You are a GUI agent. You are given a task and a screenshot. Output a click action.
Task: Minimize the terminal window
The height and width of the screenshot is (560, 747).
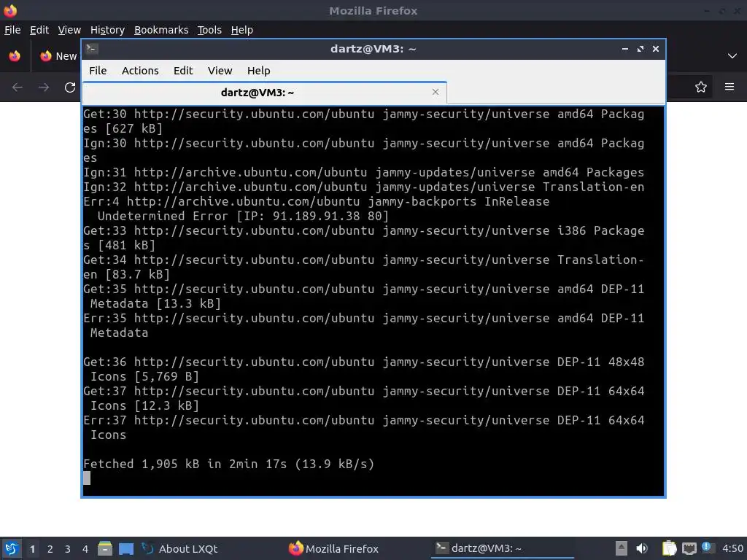(625, 49)
